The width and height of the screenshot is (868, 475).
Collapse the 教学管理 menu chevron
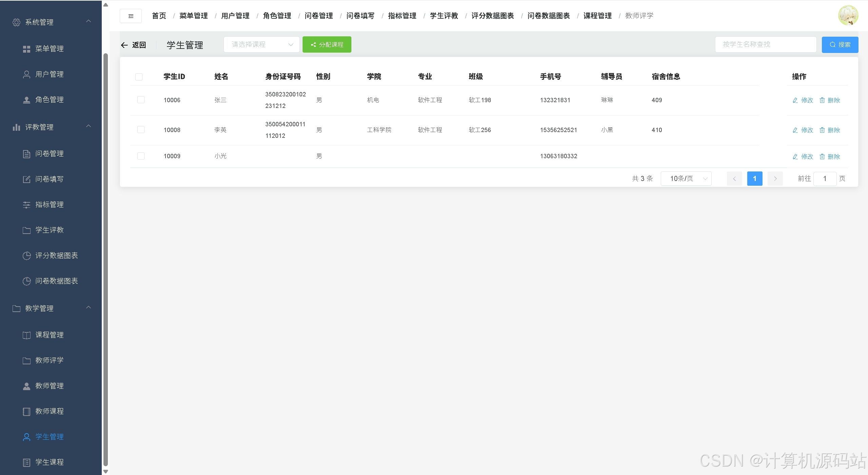[x=89, y=308]
